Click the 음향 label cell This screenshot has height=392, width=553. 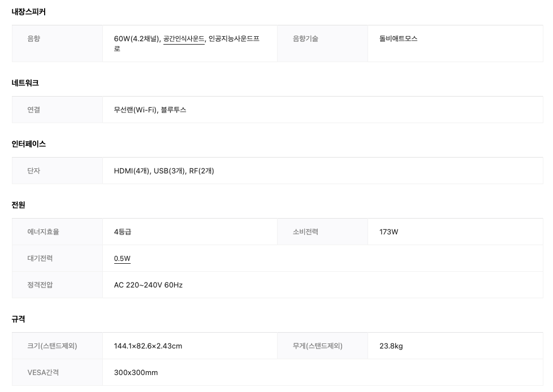coord(57,43)
